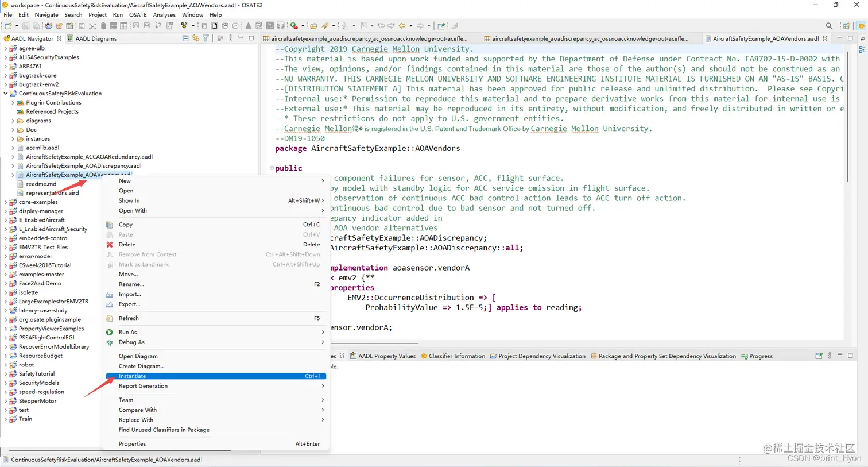Click the back navigation arrow in the toolbar
The image size is (868, 467).
(402, 26)
